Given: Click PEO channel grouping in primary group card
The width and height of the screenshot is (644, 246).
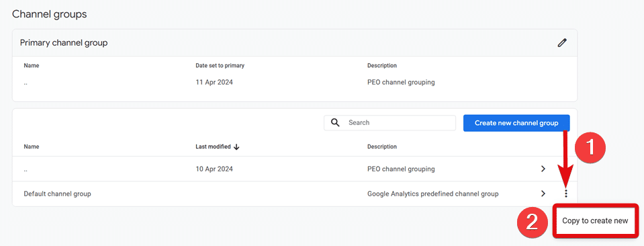Looking at the screenshot, I should 401,82.
